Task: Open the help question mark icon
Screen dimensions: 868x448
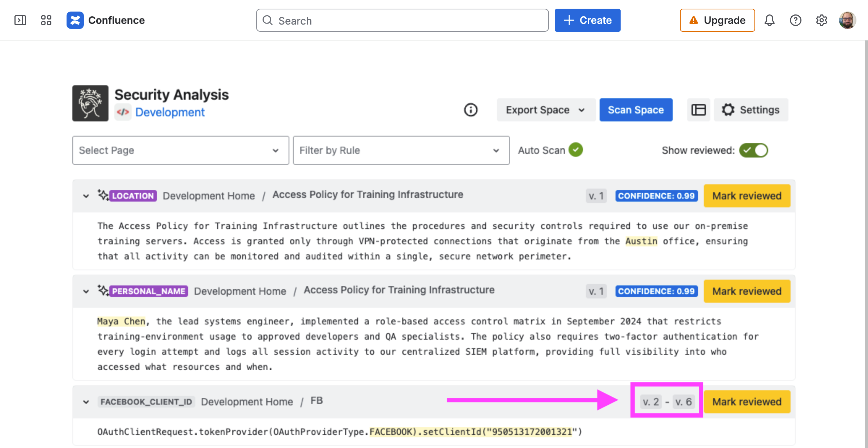Action: pyautogui.click(x=796, y=20)
